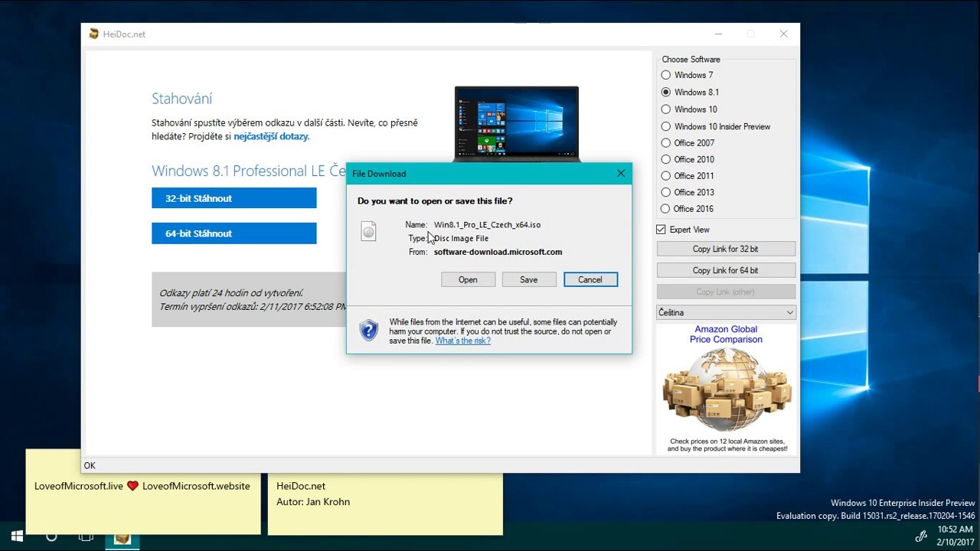Click the HeiDoc.net Jan Krohn sticky note

(385, 504)
